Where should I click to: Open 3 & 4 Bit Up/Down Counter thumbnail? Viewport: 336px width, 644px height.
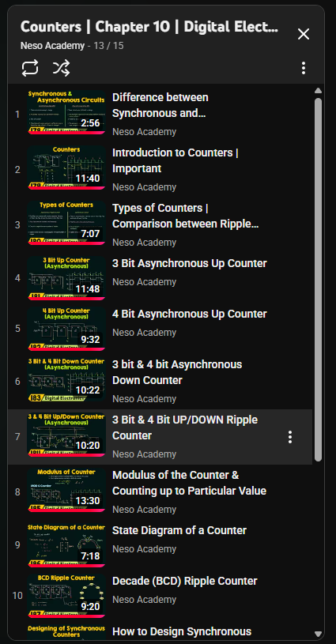click(66, 435)
